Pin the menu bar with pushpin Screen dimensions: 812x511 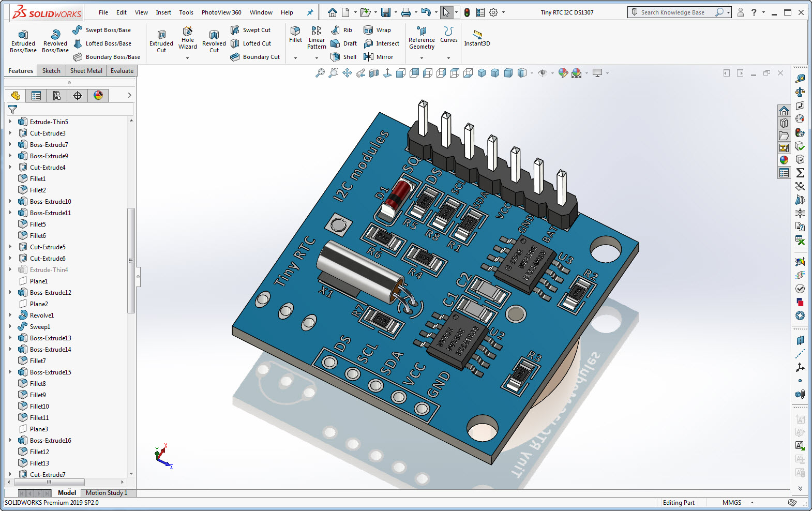[310, 12]
